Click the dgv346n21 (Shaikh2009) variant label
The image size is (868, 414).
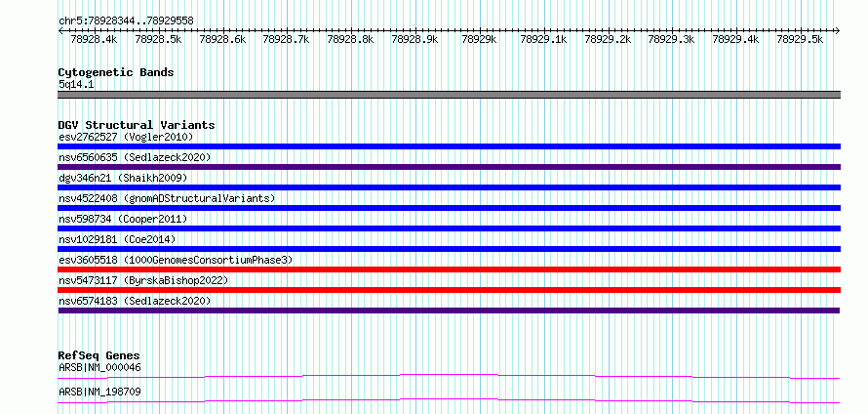pos(123,178)
